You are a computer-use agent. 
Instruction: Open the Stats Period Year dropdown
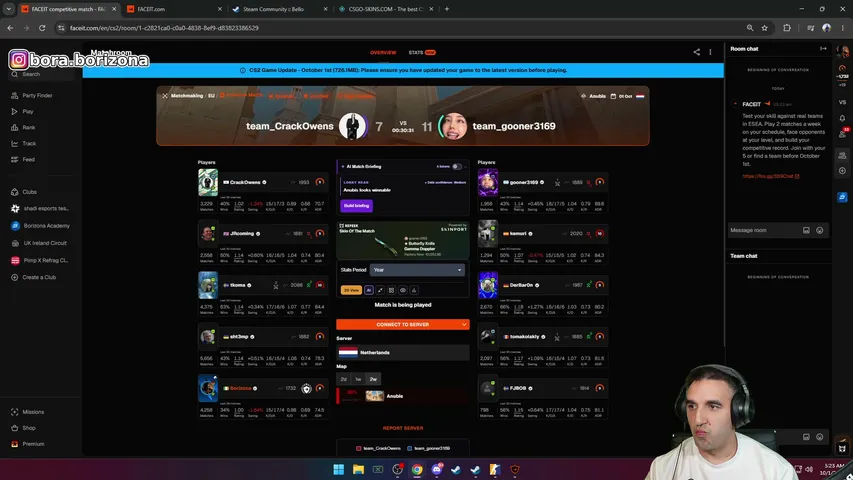pyautogui.click(x=417, y=270)
